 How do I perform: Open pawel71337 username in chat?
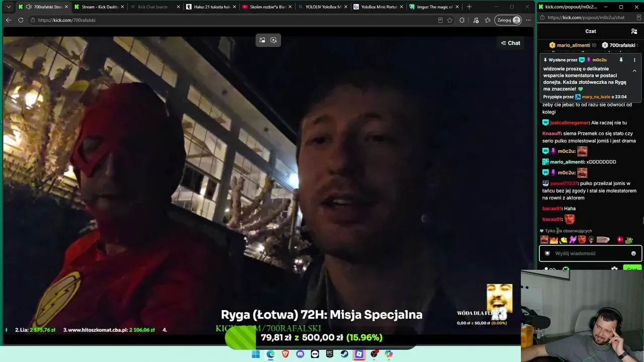[x=564, y=184]
